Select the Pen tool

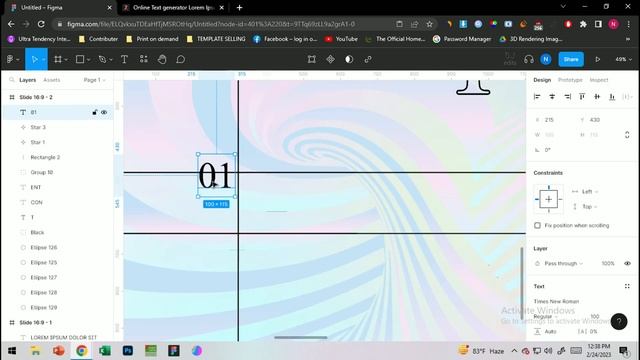[102, 60]
